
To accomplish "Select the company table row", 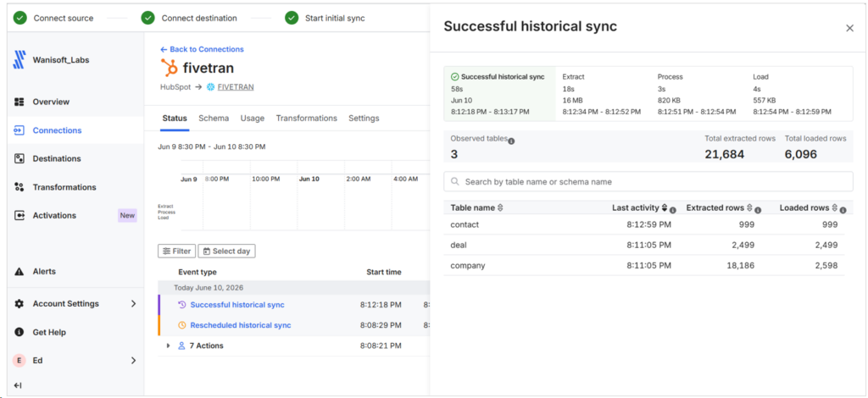I will [x=644, y=265].
